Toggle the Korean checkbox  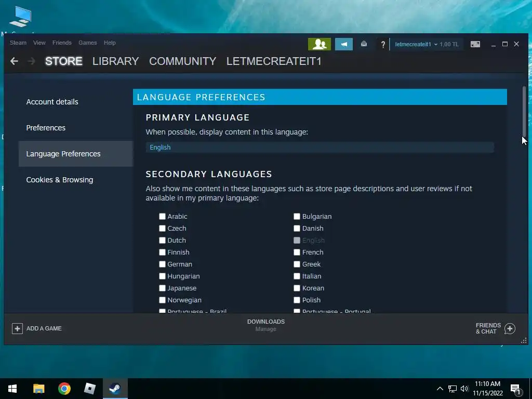(x=297, y=288)
